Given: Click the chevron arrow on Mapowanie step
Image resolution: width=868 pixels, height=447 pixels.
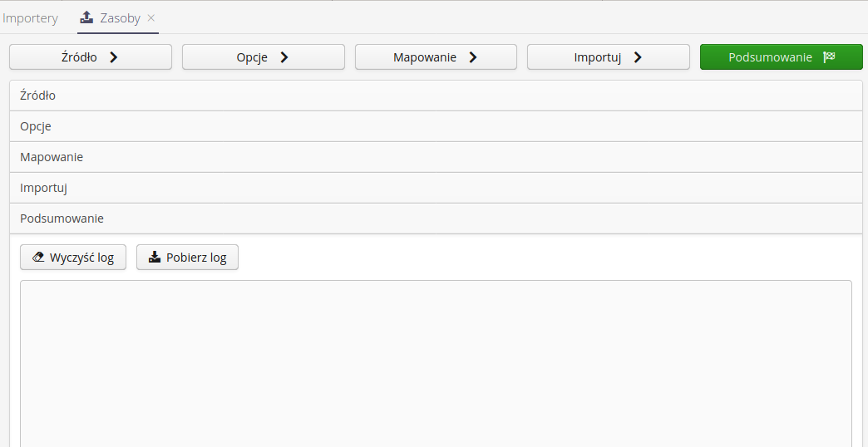Looking at the screenshot, I should click(473, 57).
